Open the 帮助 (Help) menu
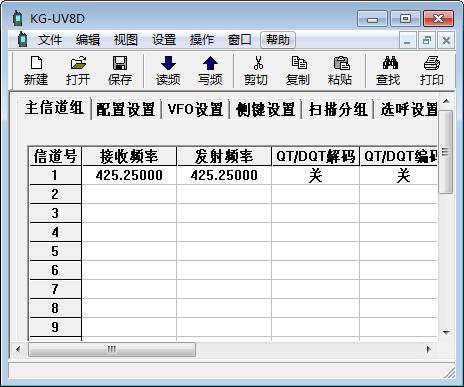This screenshot has height=387, width=464. [278, 40]
